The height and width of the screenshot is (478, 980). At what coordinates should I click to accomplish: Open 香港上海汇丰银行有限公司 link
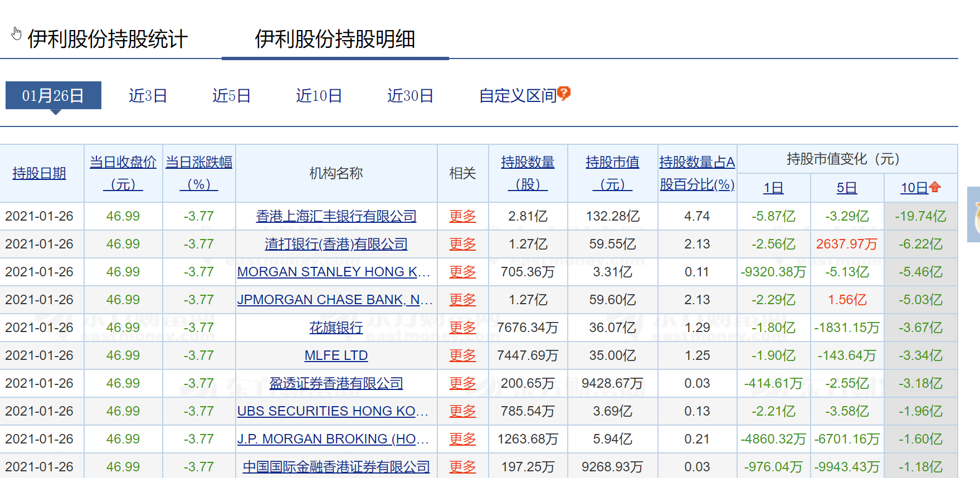(x=337, y=216)
